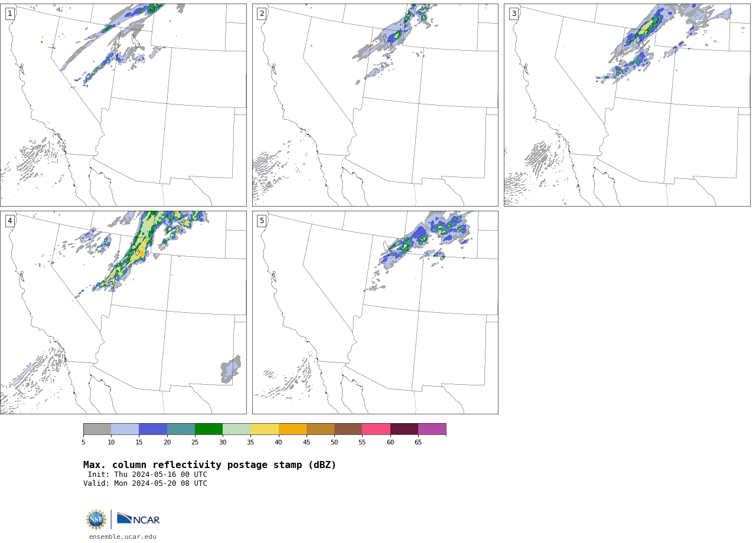The image size is (756, 543).
Task: Click the panel number 3 label
Action: pos(513,14)
